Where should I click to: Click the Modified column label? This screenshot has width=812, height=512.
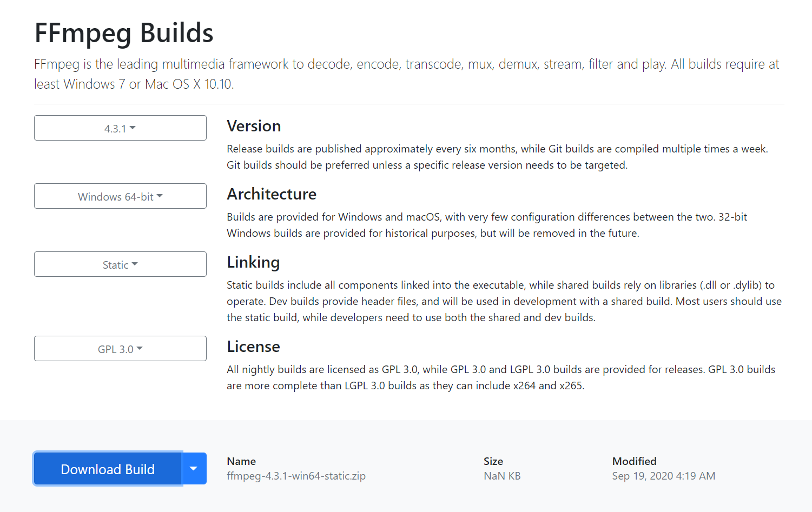point(634,461)
